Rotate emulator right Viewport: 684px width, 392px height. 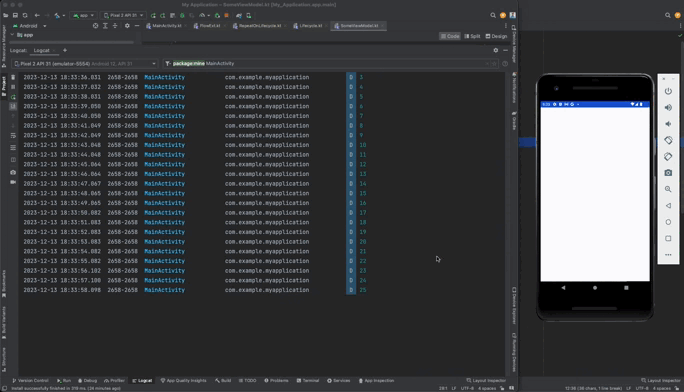[668, 157]
